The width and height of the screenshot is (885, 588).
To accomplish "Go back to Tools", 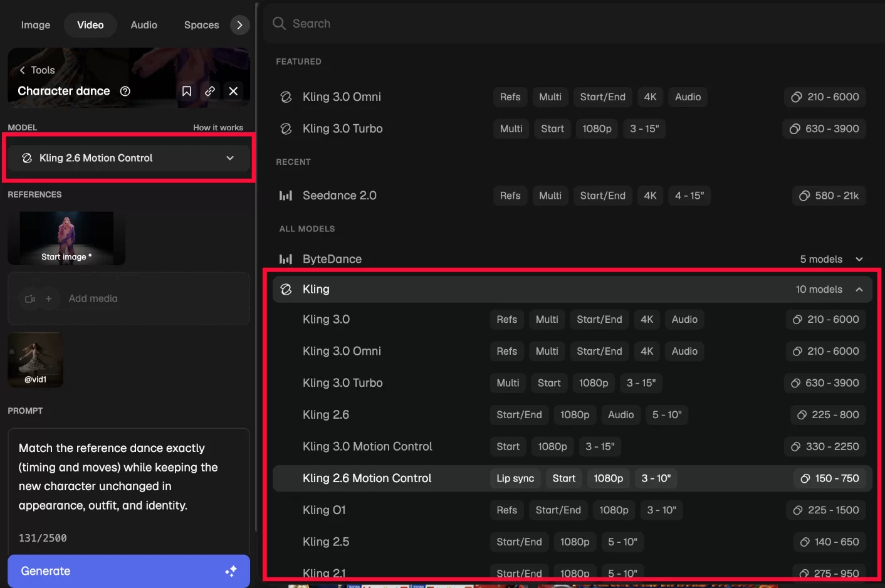I will (x=37, y=70).
